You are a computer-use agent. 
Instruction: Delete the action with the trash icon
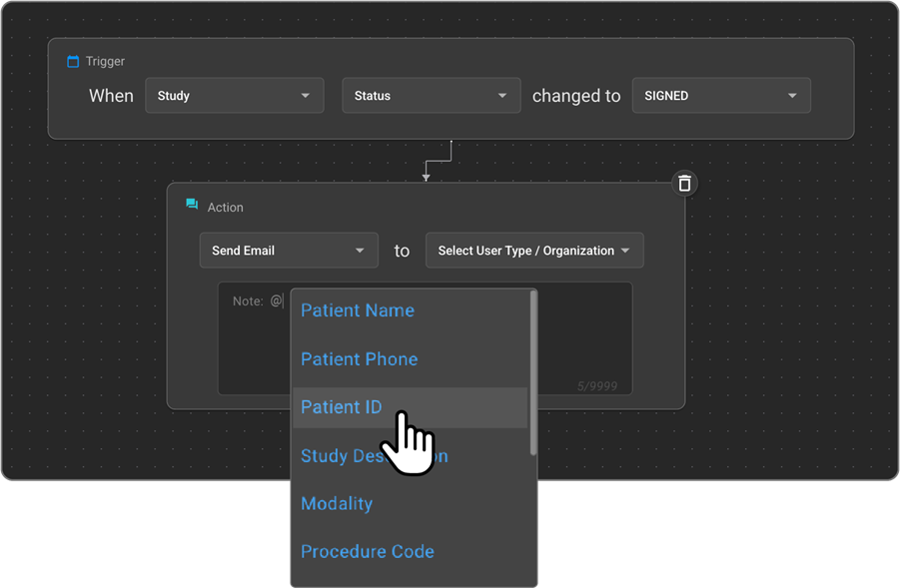[684, 183]
